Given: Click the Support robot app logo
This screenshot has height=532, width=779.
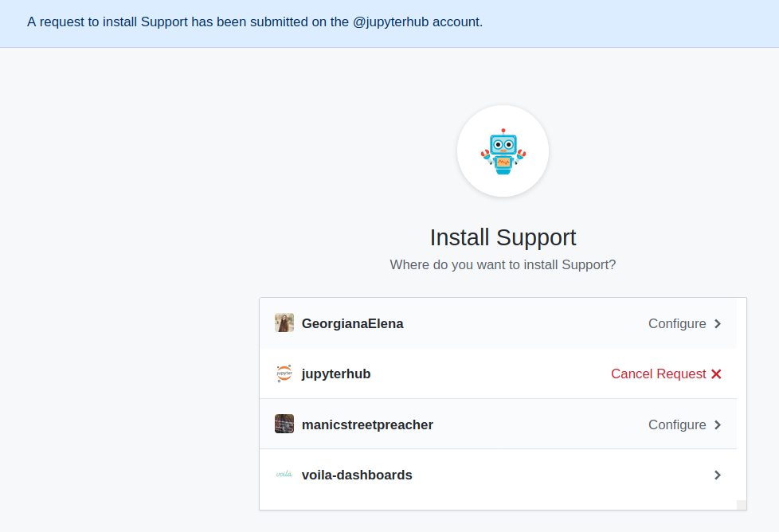Looking at the screenshot, I should 503,151.
